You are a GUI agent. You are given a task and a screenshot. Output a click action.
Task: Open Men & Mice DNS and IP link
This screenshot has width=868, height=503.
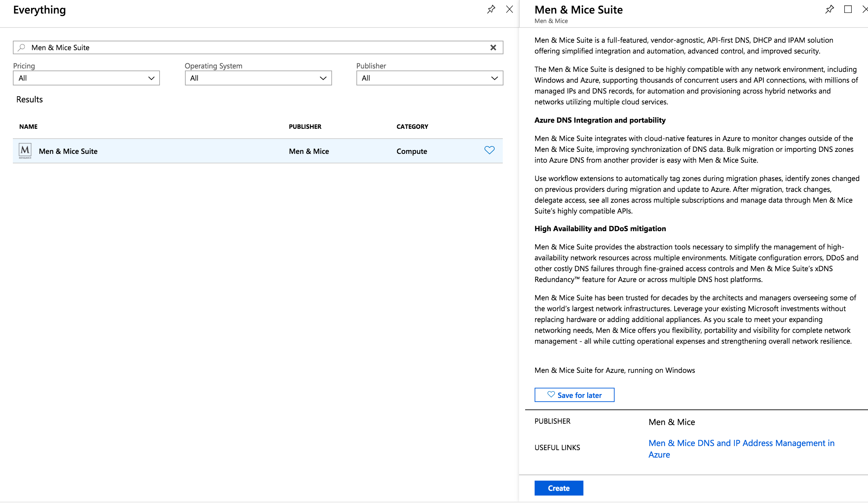click(x=741, y=443)
